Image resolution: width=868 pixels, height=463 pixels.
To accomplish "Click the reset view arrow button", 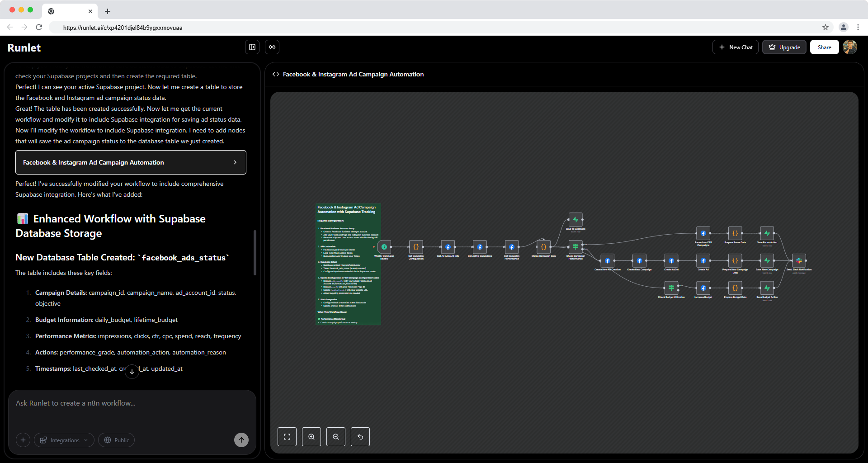I will tap(360, 437).
